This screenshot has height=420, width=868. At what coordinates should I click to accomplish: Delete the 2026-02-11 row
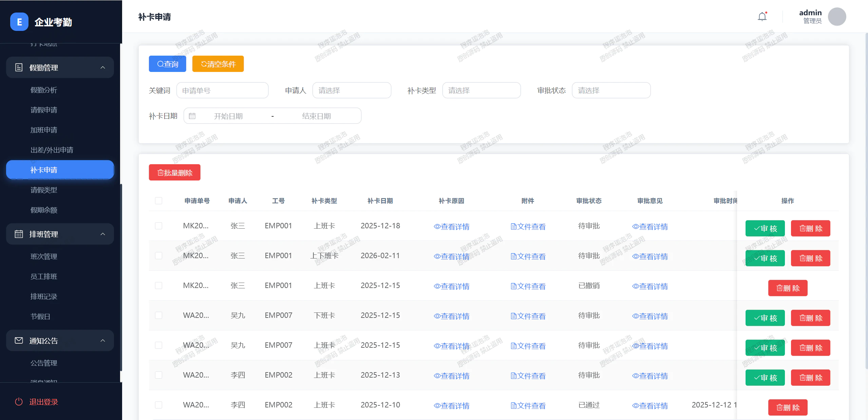coord(811,258)
